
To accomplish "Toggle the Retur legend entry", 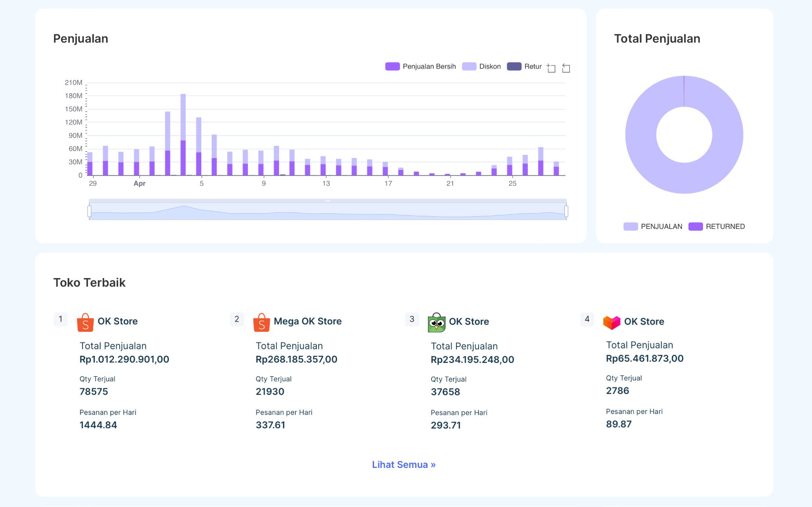I will tap(524, 66).
